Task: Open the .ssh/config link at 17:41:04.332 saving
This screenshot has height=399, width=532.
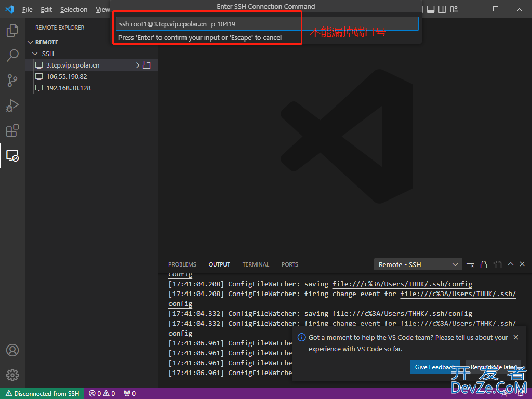Action: (402, 313)
